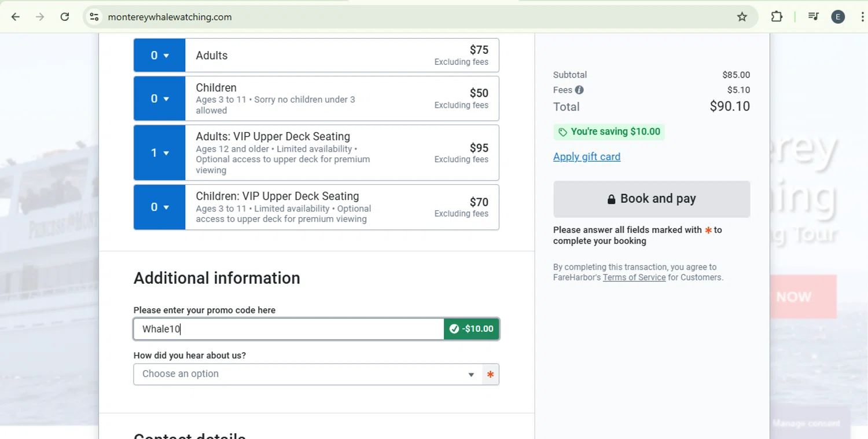Click the address bar URL
The width and height of the screenshot is (868, 439).
[x=170, y=17]
